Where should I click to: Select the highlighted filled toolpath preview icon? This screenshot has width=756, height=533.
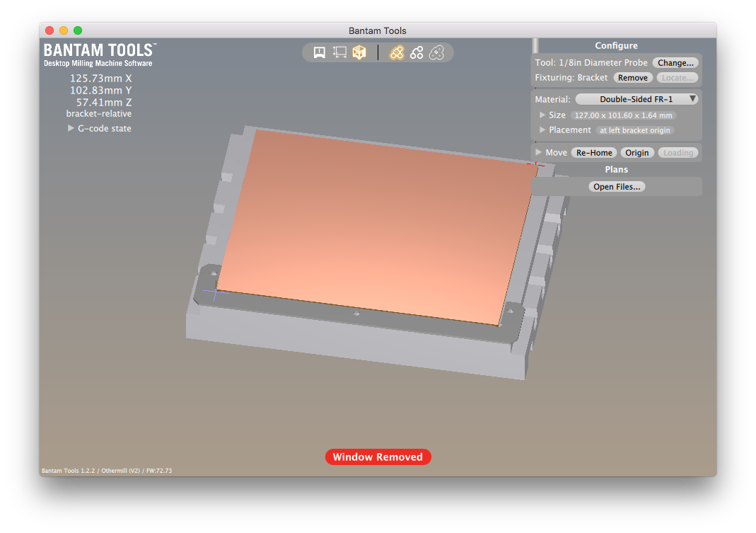click(396, 52)
